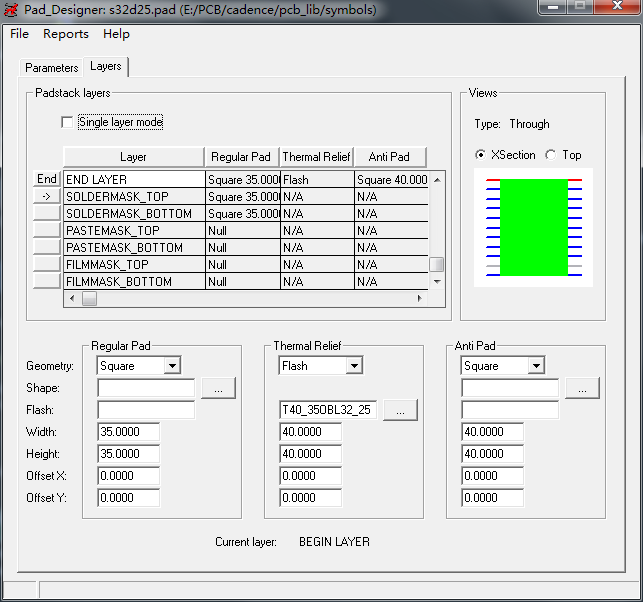Viewport: 643px width, 602px height.
Task: Switch to the Parameters tab
Action: point(51,68)
